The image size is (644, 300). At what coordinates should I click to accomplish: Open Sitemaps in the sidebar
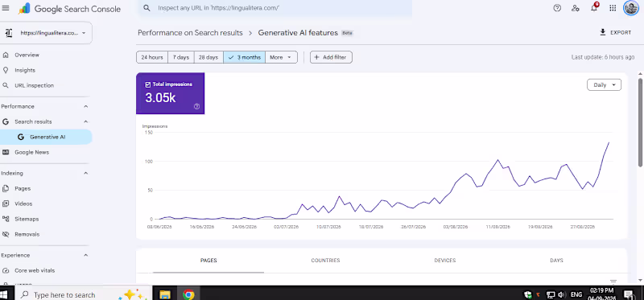click(27, 219)
